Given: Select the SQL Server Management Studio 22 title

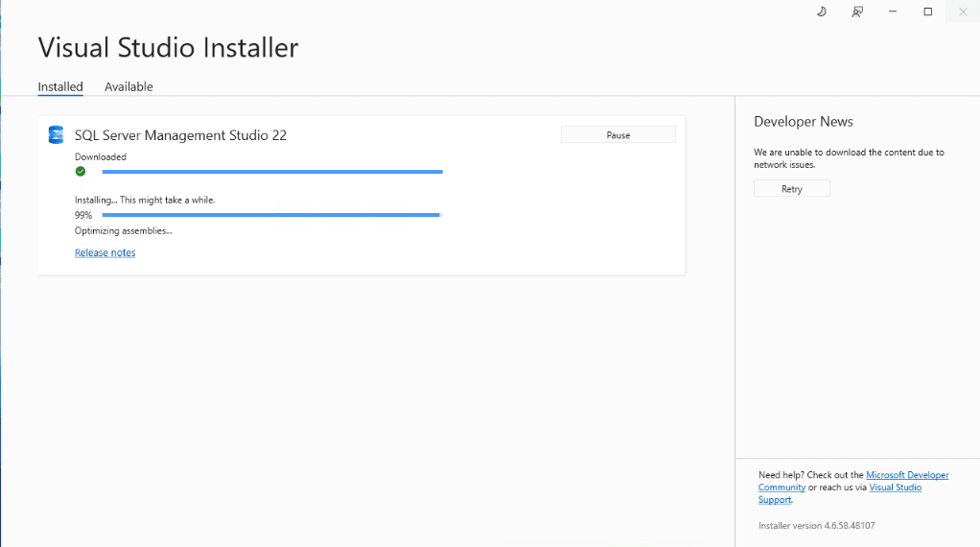Looking at the screenshot, I should coord(180,135).
